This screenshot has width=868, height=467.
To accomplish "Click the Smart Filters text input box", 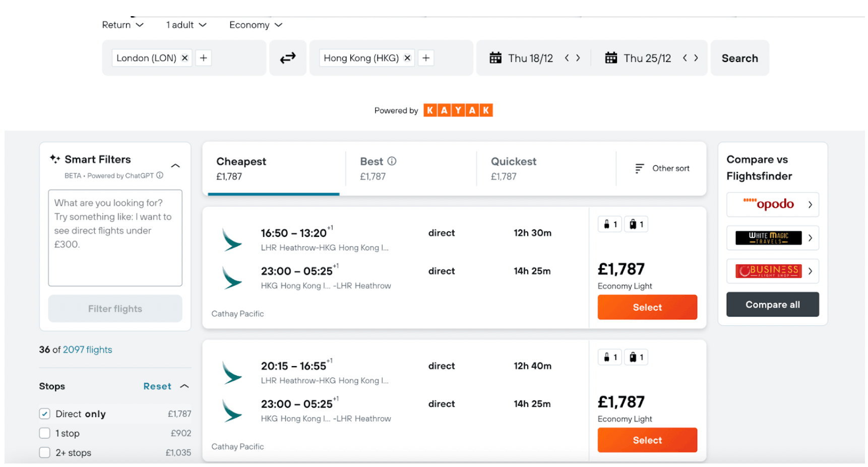I will click(115, 237).
